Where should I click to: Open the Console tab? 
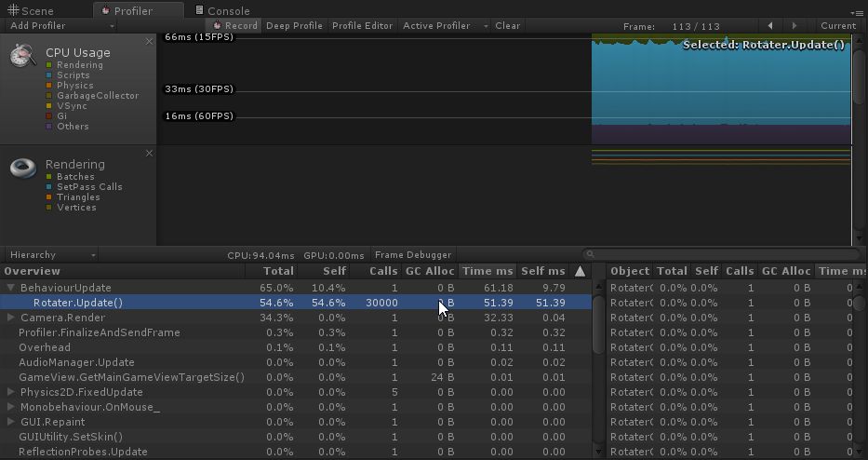tap(222, 10)
